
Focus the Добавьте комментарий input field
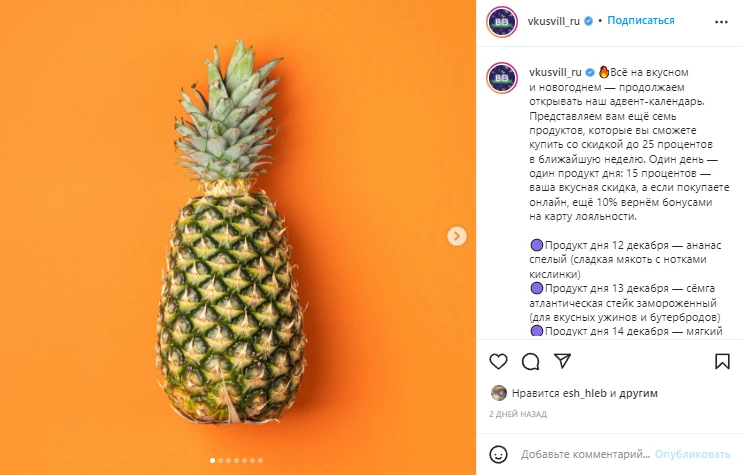586,454
